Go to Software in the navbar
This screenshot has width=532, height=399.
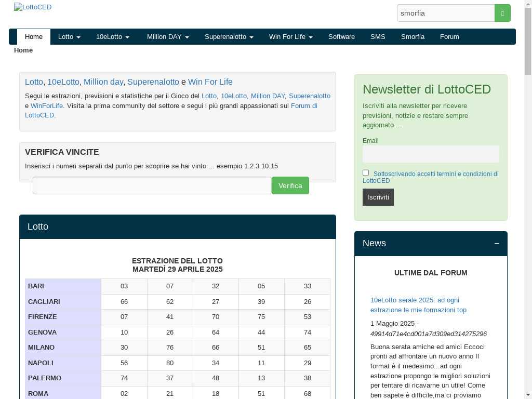pyautogui.click(x=342, y=37)
